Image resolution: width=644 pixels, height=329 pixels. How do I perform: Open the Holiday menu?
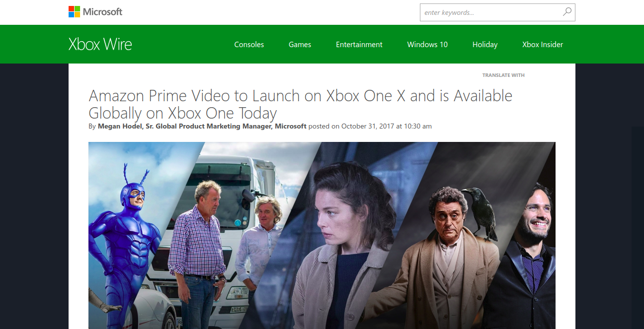484,44
